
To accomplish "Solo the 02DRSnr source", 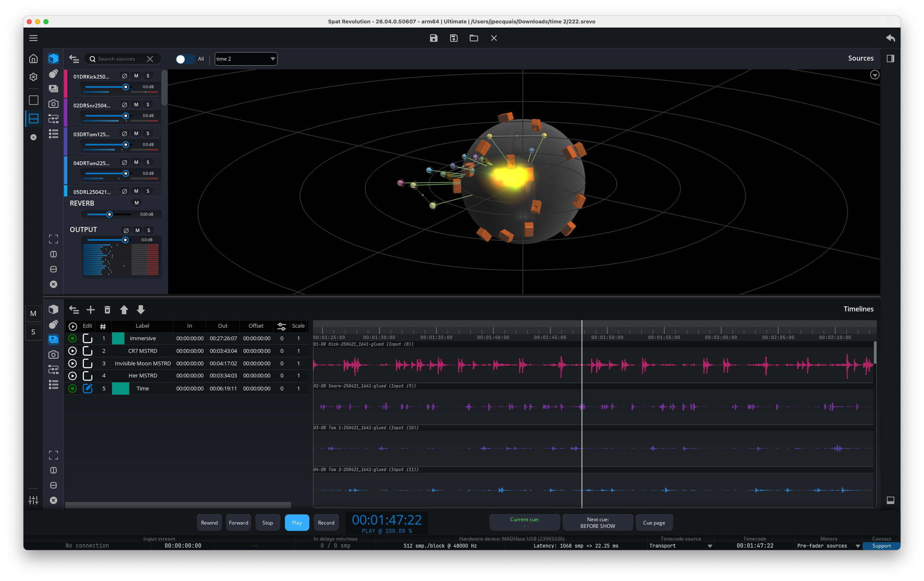I will 148,105.
